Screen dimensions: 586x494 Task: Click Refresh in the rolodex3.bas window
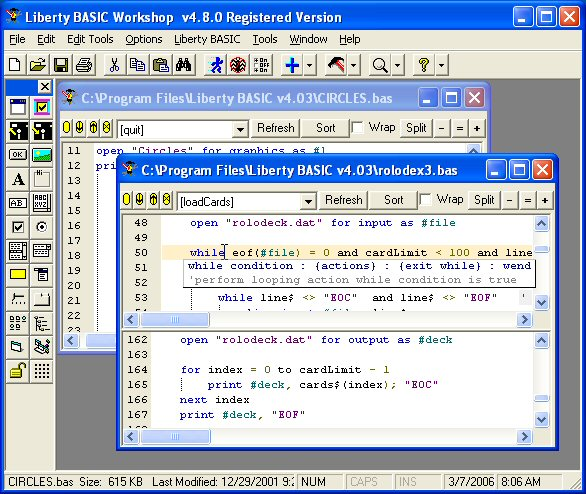click(343, 200)
